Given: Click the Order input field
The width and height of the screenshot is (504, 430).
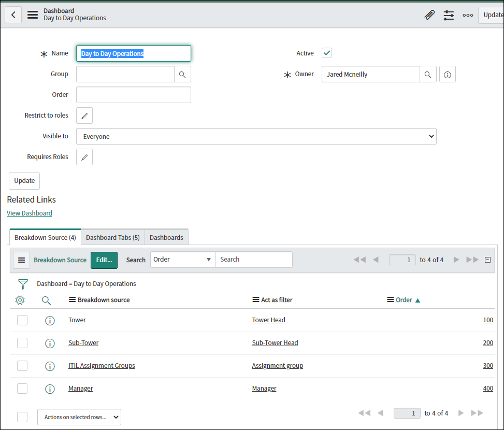Looking at the screenshot, I should (134, 95).
